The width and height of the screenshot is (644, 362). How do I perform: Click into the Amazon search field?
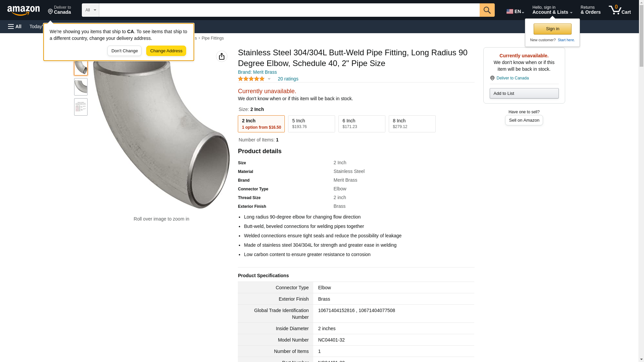click(289, 10)
